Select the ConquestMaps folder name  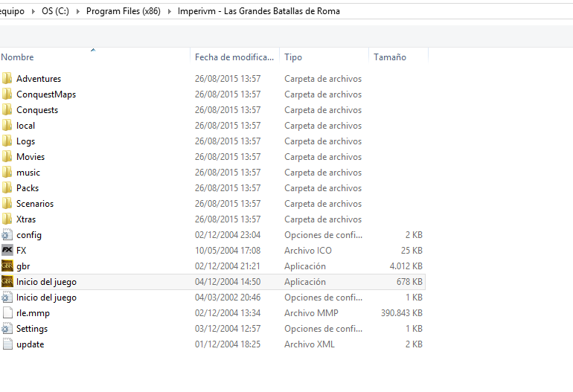(x=46, y=94)
